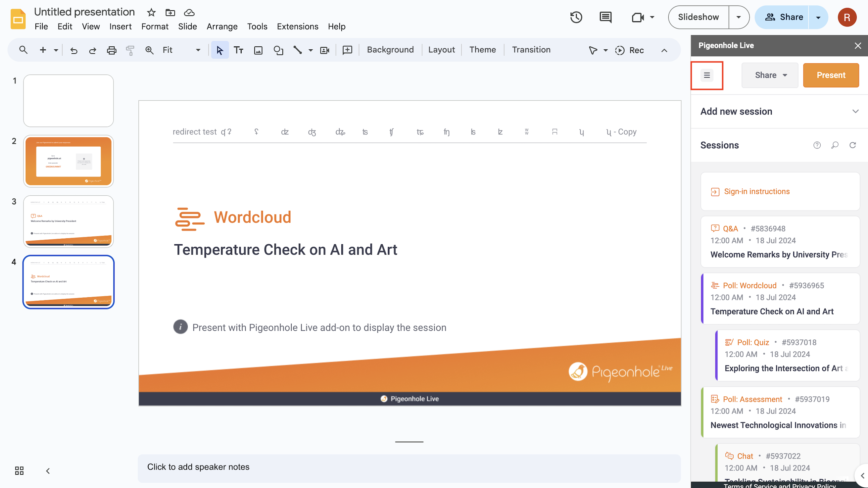
Task: Insert video toolbar icon
Action: [325, 50]
